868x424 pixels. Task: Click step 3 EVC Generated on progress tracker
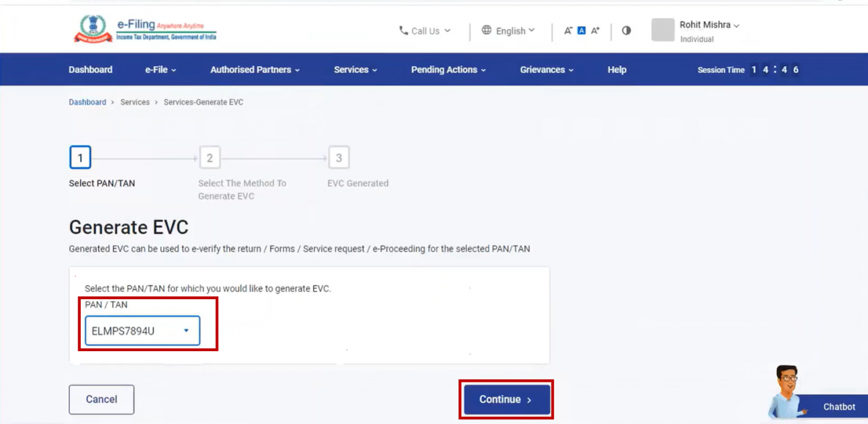tap(339, 157)
